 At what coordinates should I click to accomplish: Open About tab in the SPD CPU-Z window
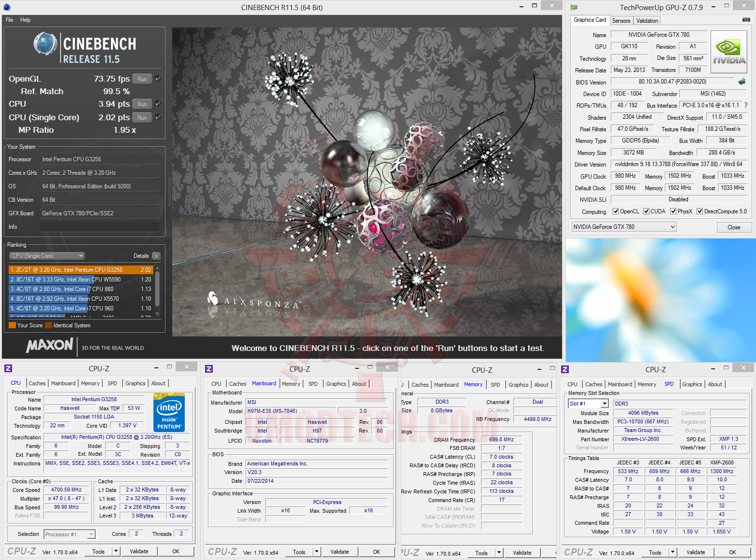[x=715, y=384]
